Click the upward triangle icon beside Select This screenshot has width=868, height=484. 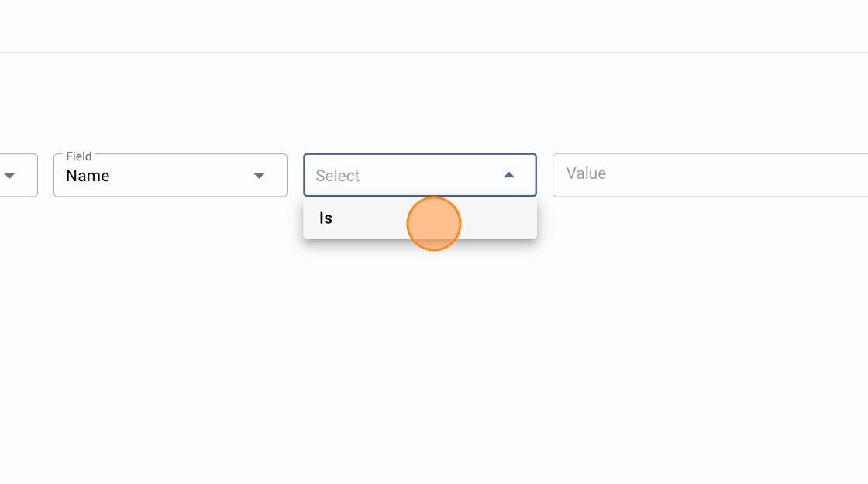tap(509, 175)
